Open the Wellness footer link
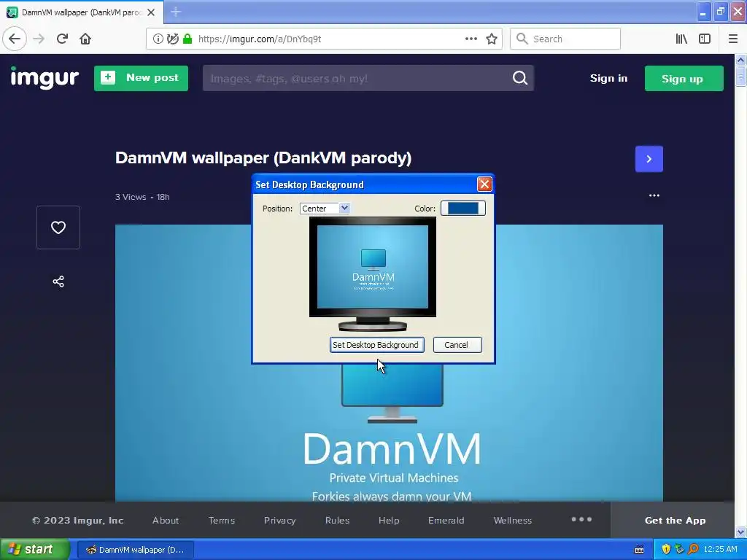The width and height of the screenshot is (747, 560). pyautogui.click(x=513, y=521)
